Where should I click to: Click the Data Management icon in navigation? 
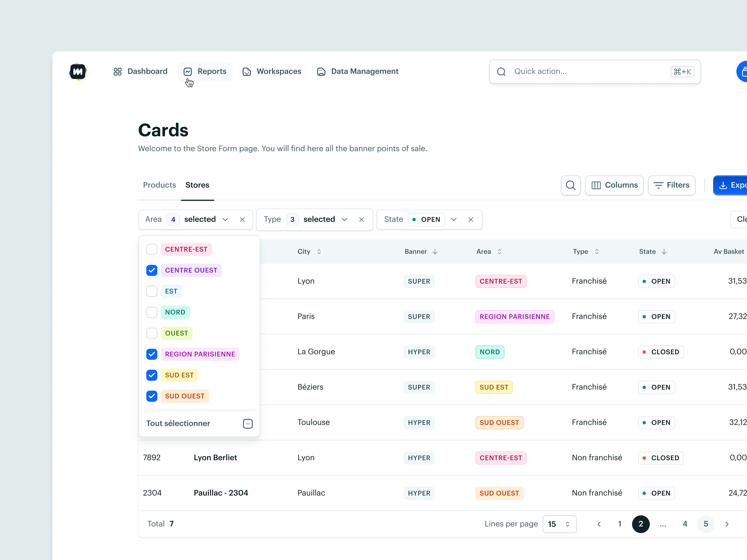[322, 71]
